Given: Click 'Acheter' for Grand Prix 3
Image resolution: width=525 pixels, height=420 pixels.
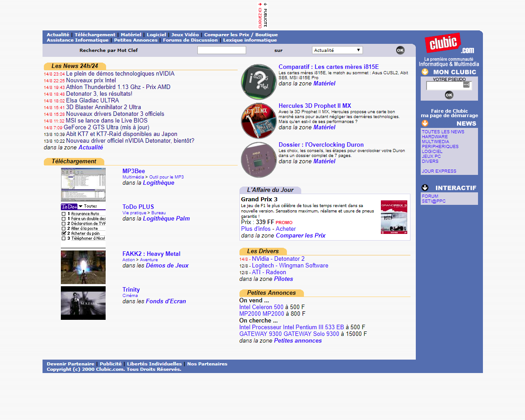Looking at the screenshot, I should pyautogui.click(x=286, y=229).
